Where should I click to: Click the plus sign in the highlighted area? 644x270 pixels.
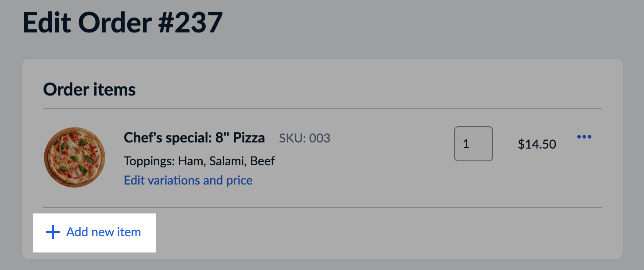click(x=52, y=232)
